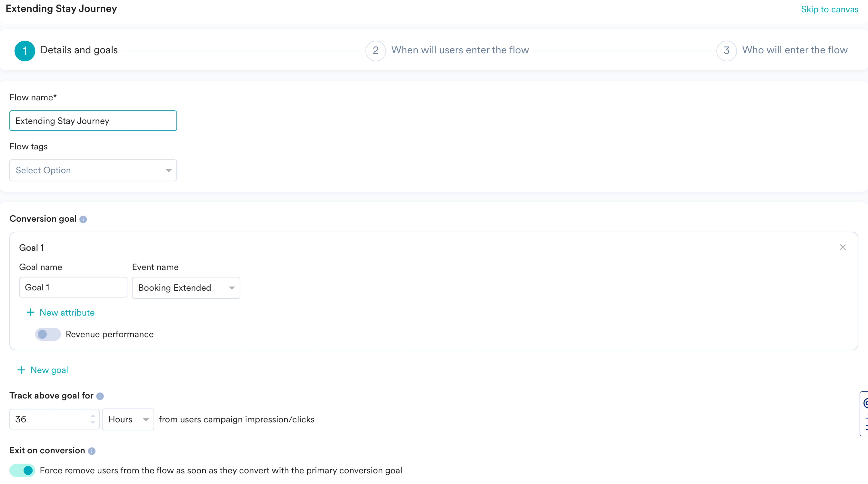Click the step 1 circle icon
This screenshot has height=484, width=868.
[25, 50]
